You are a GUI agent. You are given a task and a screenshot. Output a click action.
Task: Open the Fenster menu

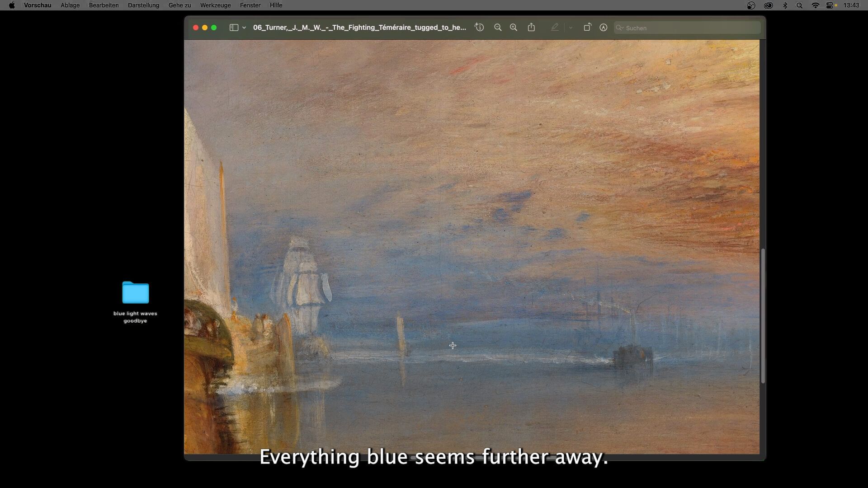[x=250, y=5]
